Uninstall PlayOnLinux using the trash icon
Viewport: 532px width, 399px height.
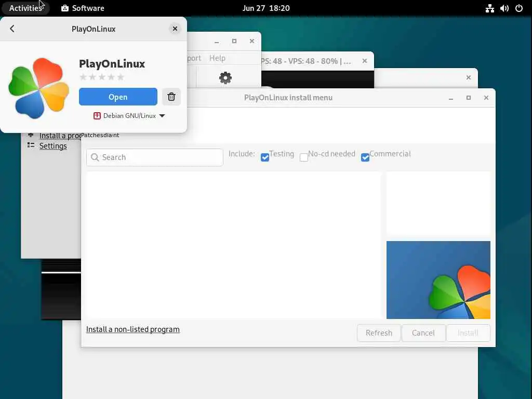coord(171,97)
